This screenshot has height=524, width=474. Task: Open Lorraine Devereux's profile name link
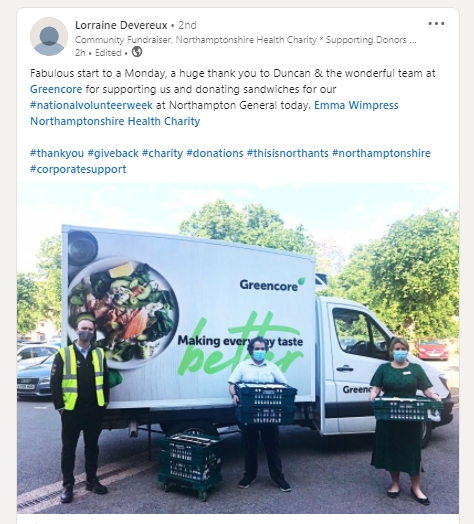[121, 25]
